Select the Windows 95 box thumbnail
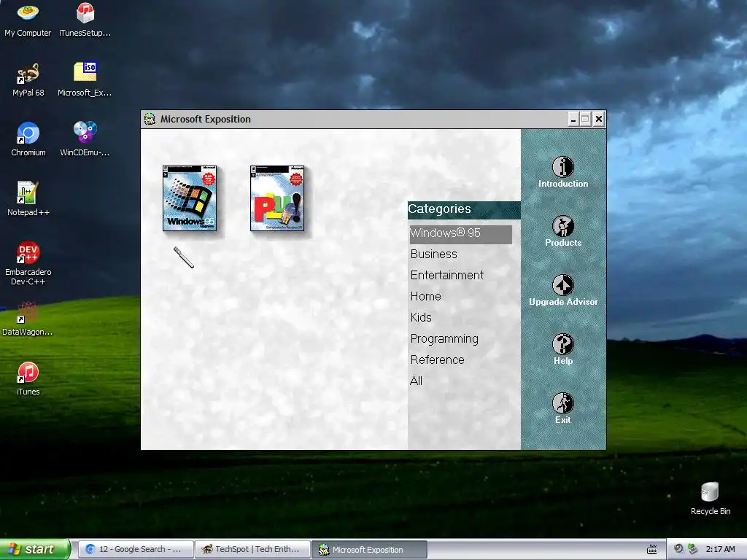 [x=190, y=198]
